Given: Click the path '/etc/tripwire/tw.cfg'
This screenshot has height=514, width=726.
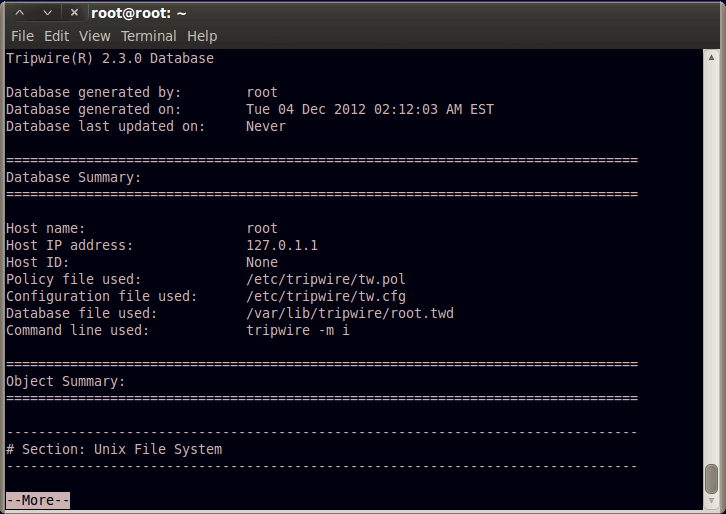Looking at the screenshot, I should pyautogui.click(x=325, y=296).
